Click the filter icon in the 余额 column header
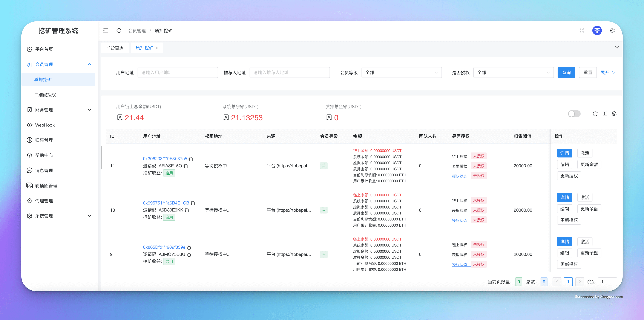 [x=409, y=136]
